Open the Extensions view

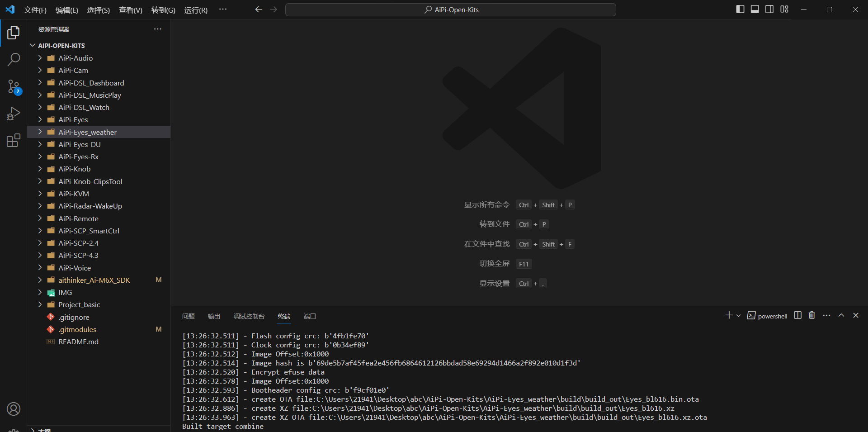14,140
